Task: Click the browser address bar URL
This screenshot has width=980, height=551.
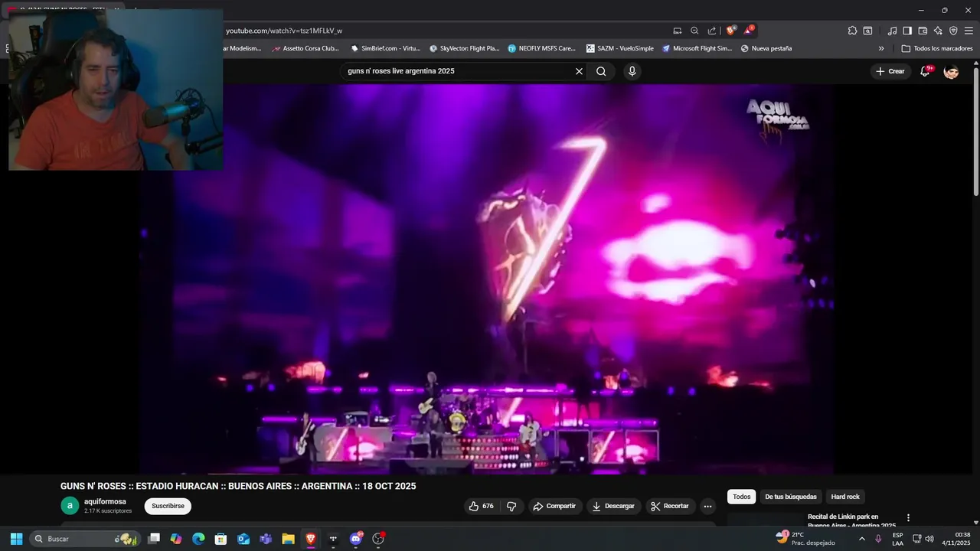Action: tap(284, 31)
